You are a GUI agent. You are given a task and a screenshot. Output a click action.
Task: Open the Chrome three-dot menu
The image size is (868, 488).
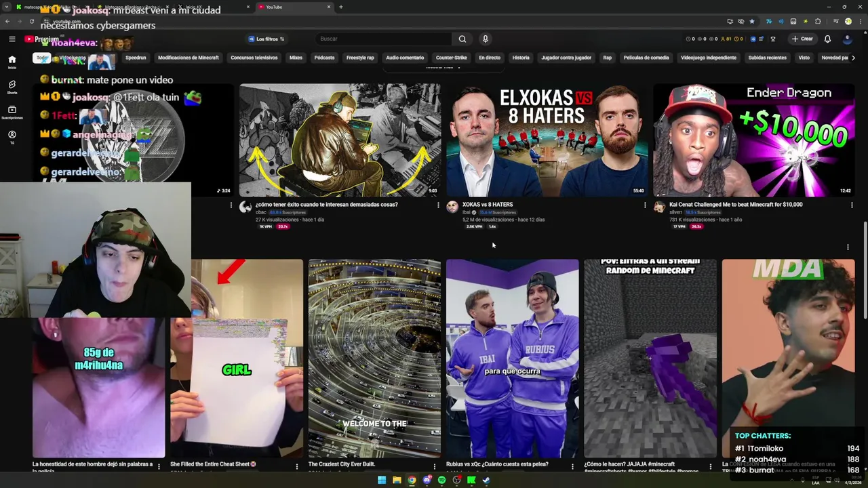860,22
